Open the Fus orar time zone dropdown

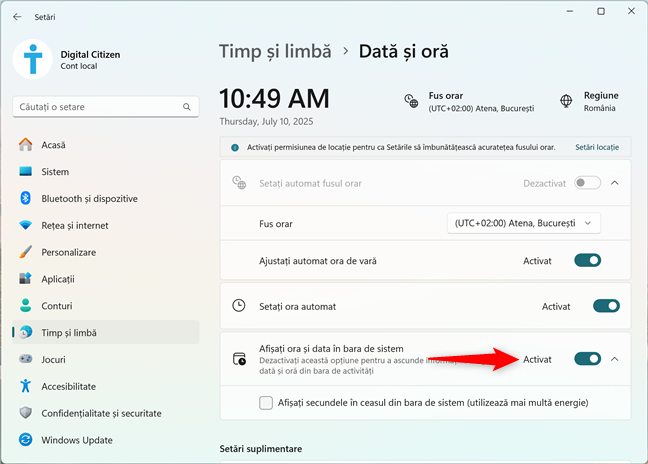(524, 224)
